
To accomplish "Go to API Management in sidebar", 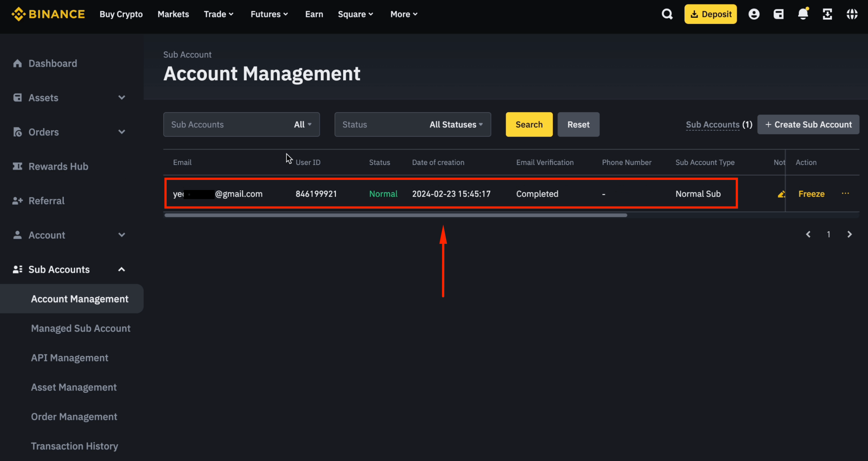I will 69,358.
